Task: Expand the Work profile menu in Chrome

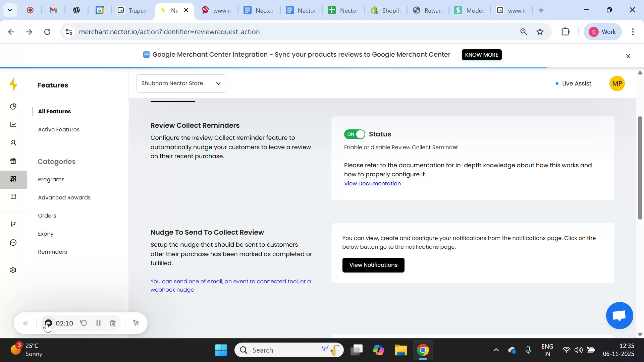Action: point(603,32)
